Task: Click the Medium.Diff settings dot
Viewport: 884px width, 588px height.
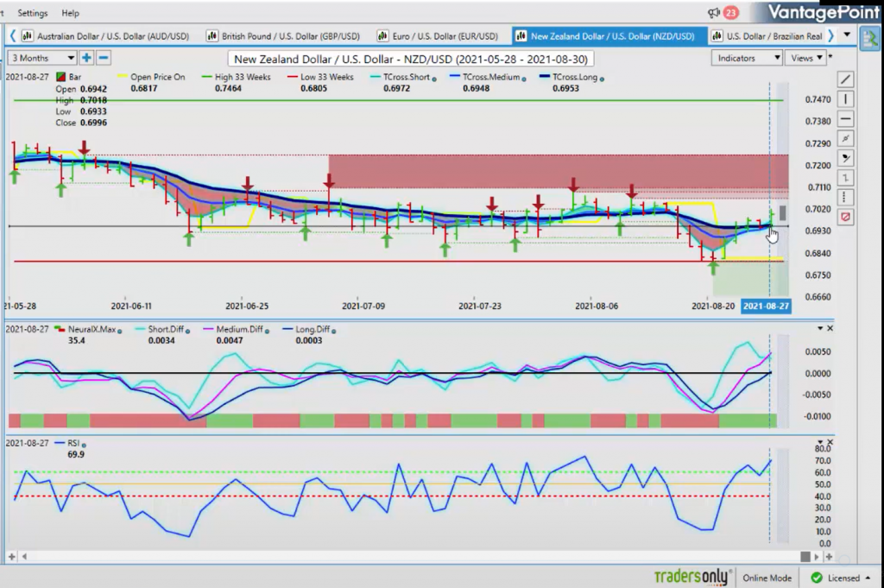Action: [x=267, y=331]
